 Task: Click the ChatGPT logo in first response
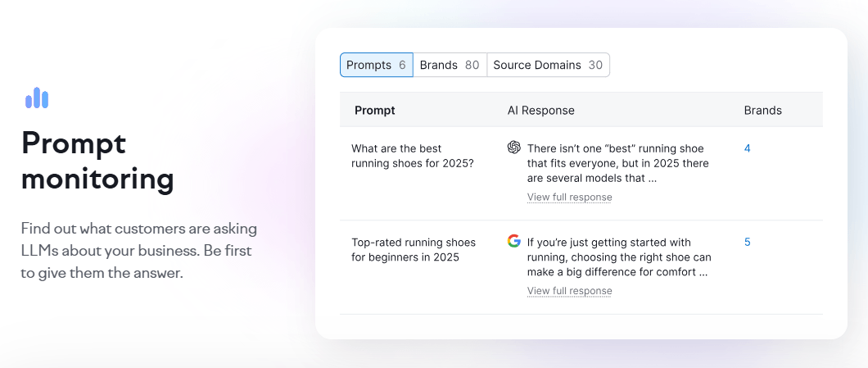tap(513, 148)
